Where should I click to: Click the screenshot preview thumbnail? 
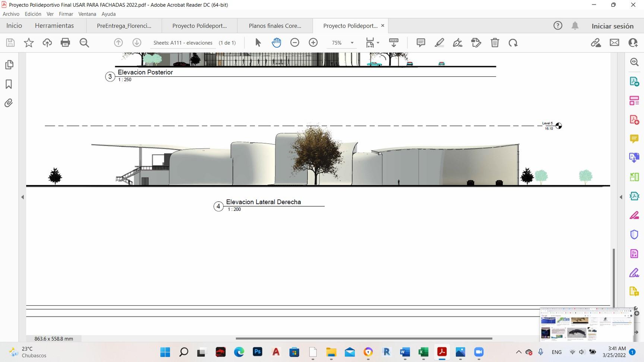click(587, 324)
